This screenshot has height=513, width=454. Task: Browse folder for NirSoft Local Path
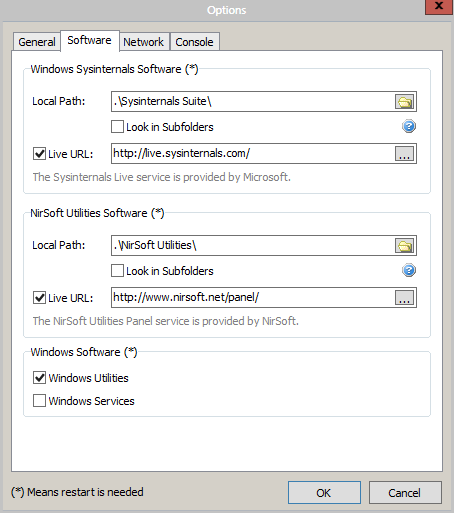point(405,246)
